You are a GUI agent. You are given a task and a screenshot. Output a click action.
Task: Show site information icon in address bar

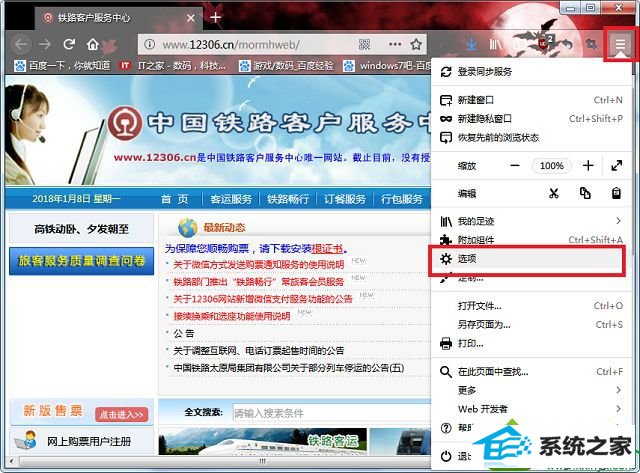click(x=150, y=44)
